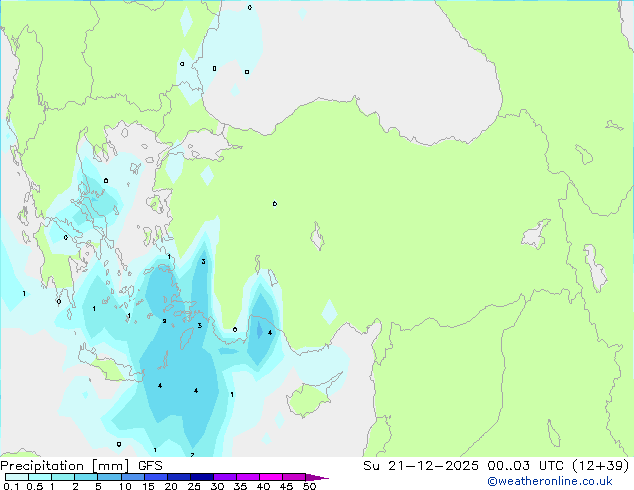Click the 'Precipitation [mm]' title text
Screen dimensions: 634x490
pyautogui.click(x=64, y=466)
